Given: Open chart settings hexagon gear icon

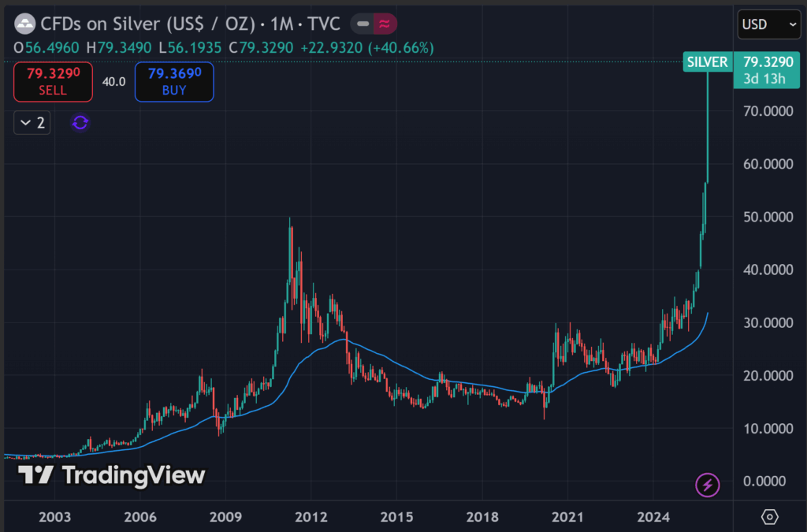Looking at the screenshot, I should coord(770,517).
